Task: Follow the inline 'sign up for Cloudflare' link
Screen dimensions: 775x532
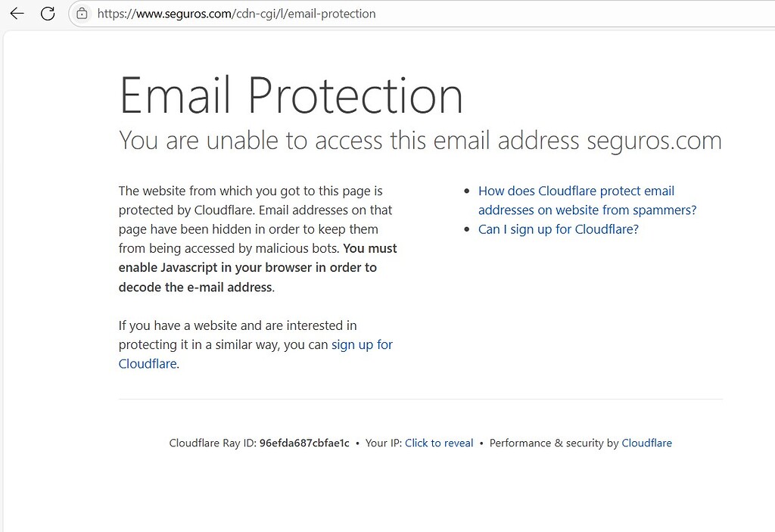Action: tap(256, 354)
